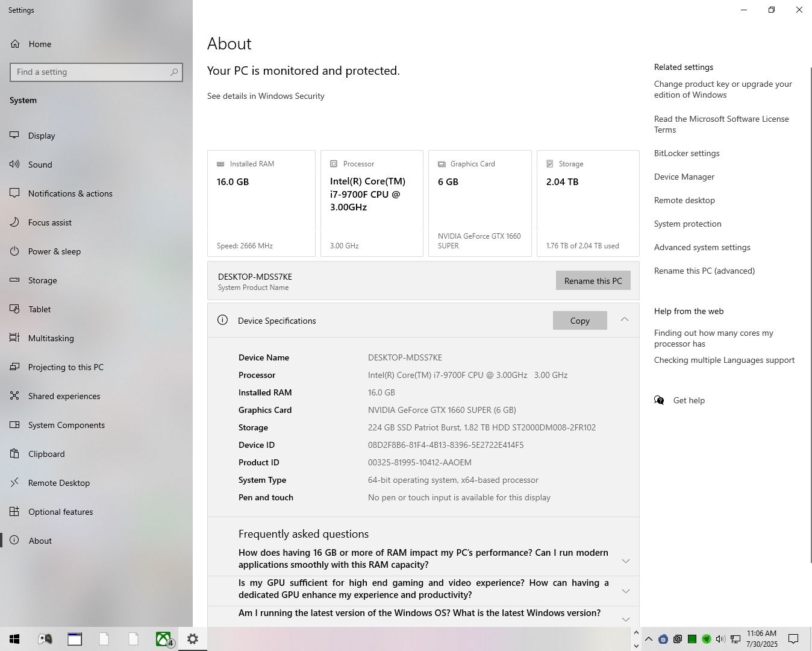Collapse the Device Specifications section

tap(625, 319)
